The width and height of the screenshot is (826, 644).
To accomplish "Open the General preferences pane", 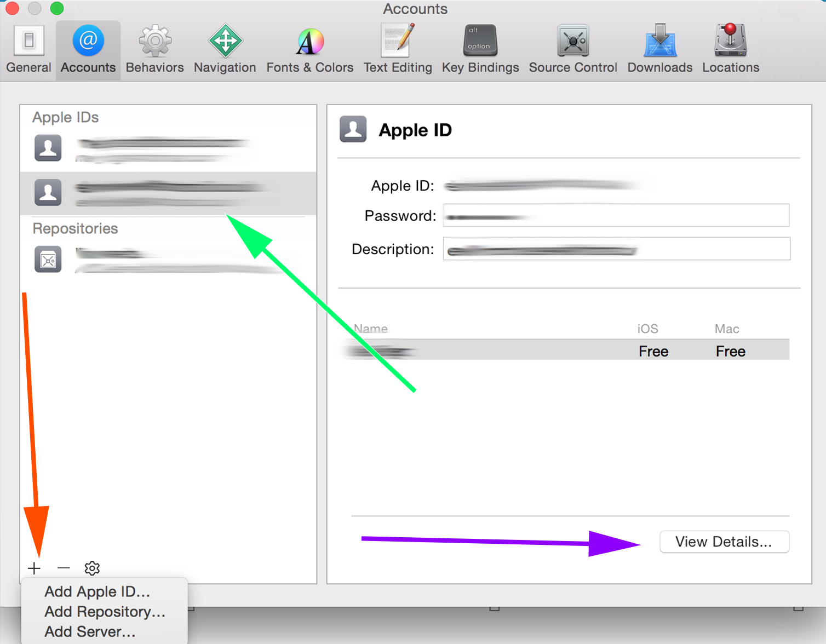I will pos(28,49).
